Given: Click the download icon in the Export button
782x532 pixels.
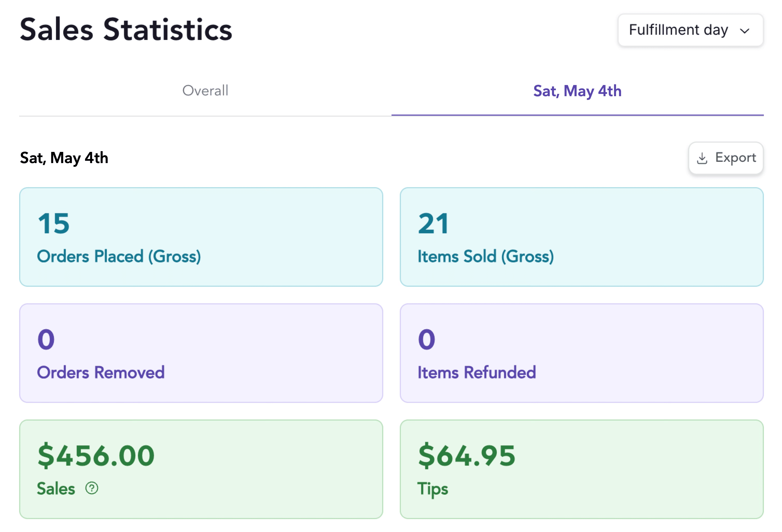Looking at the screenshot, I should [702, 158].
